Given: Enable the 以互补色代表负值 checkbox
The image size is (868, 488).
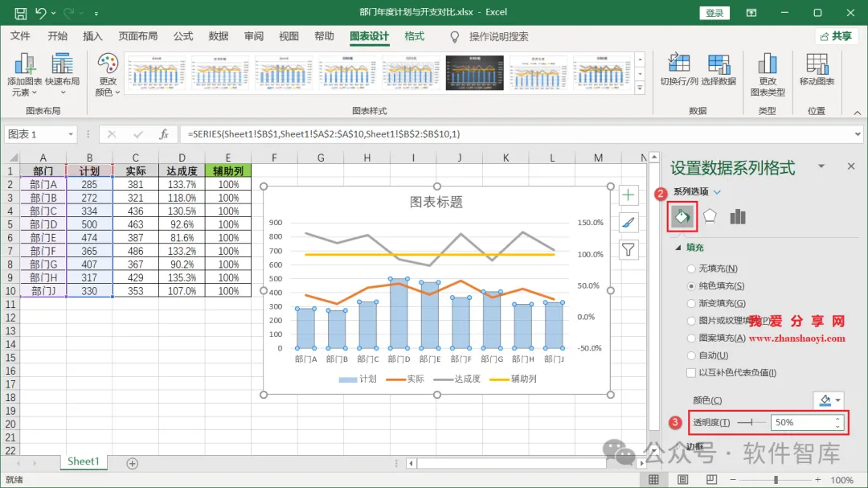Looking at the screenshot, I should pyautogui.click(x=691, y=373).
